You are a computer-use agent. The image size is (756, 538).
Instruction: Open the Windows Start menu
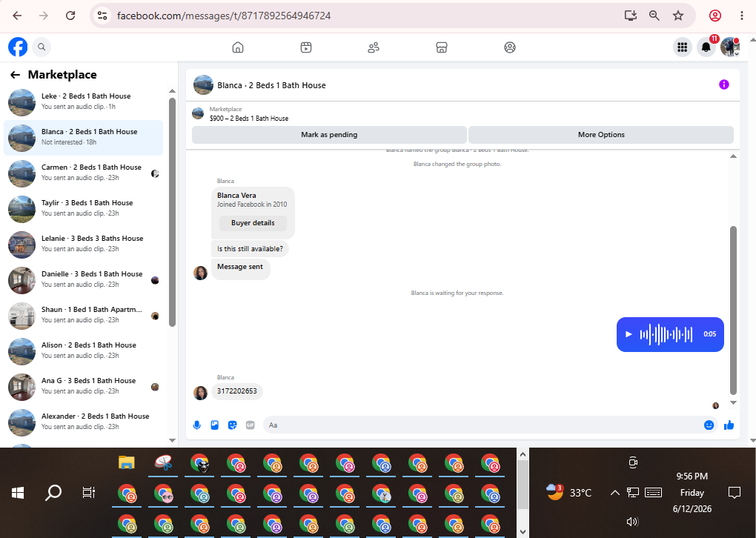[x=18, y=493]
